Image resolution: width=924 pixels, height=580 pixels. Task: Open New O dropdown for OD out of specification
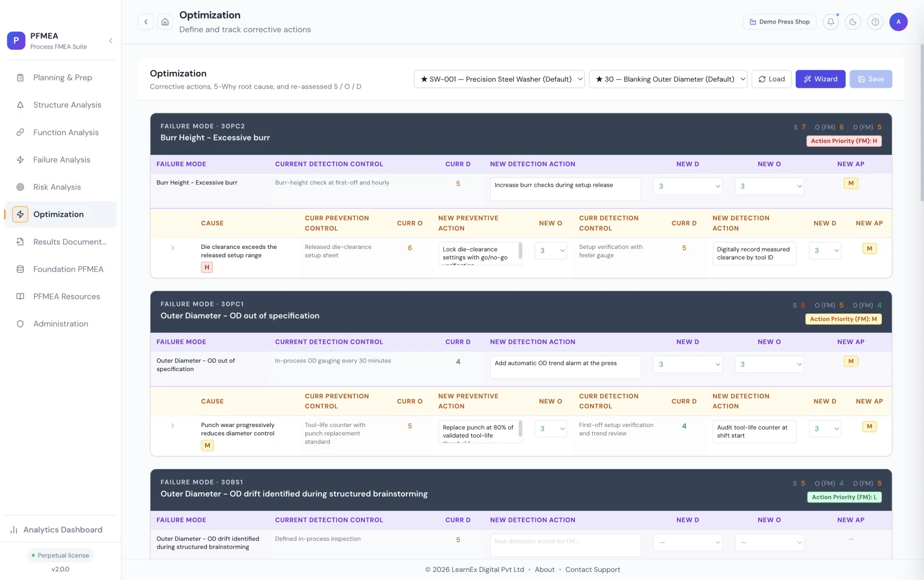point(769,364)
